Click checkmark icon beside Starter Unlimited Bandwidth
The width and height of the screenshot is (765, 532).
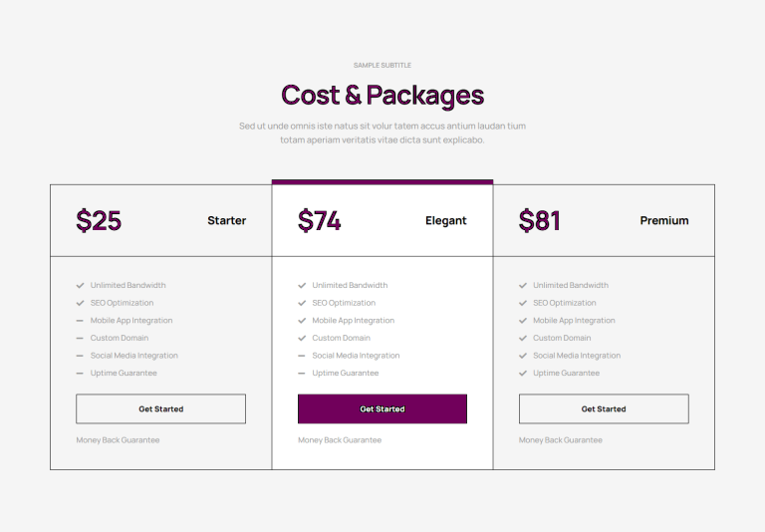pos(80,286)
